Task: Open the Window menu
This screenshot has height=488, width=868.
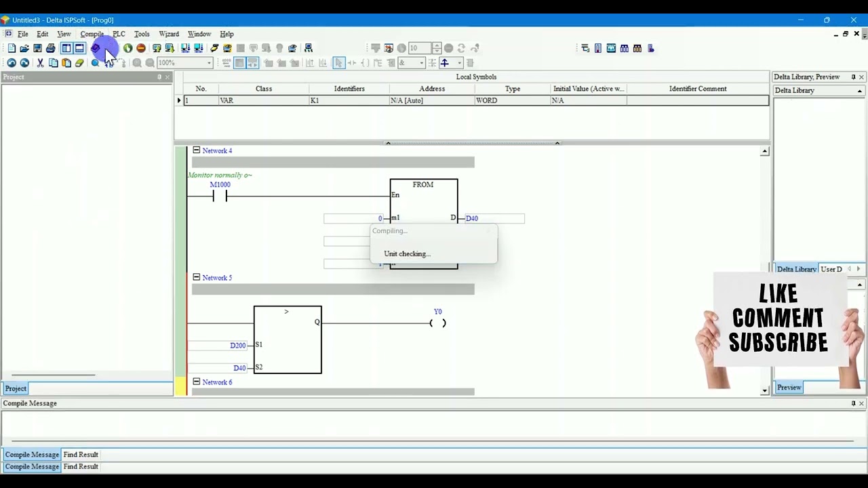Action: [x=199, y=34]
